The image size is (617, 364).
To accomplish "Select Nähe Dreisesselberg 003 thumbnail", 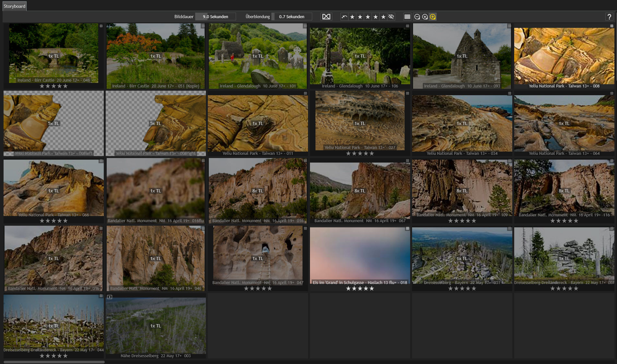I will point(156,326).
